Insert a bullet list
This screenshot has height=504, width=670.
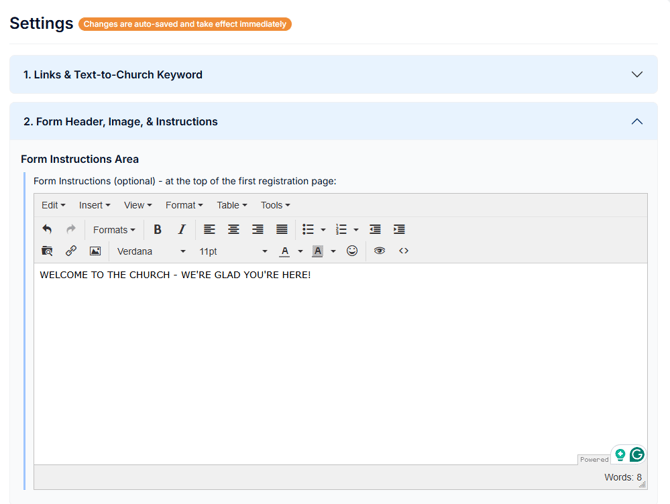[308, 229]
